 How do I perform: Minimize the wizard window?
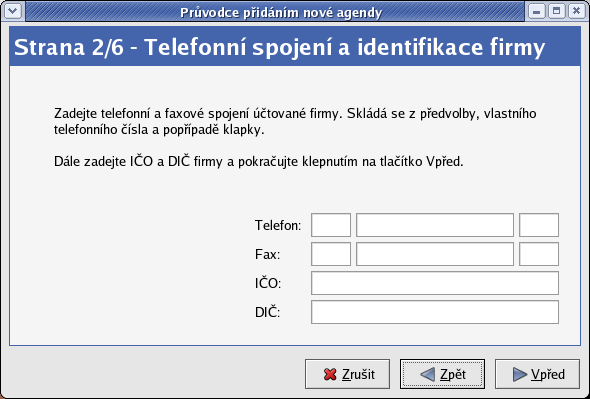click(x=537, y=11)
